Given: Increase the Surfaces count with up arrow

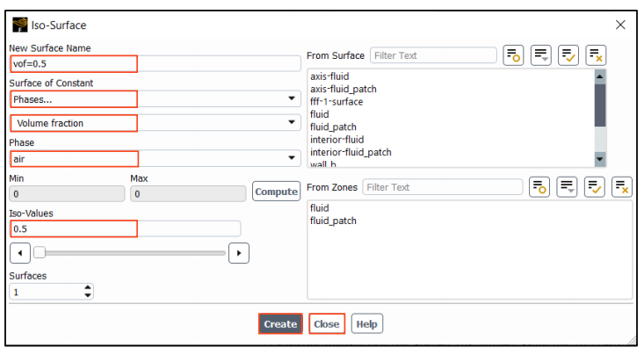Looking at the screenshot, I should [88, 287].
